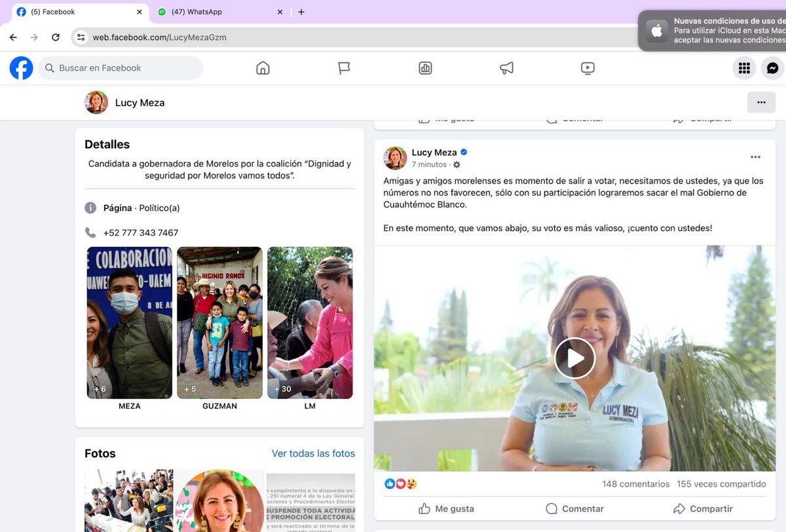Open the apps grid menu icon
Viewport: 786px width, 532px height.
point(744,68)
